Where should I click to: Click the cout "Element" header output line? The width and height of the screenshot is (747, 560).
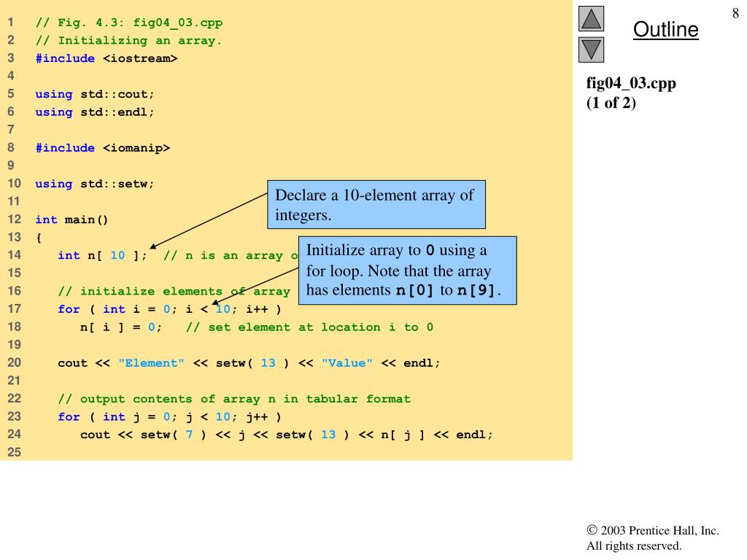(249, 363)
